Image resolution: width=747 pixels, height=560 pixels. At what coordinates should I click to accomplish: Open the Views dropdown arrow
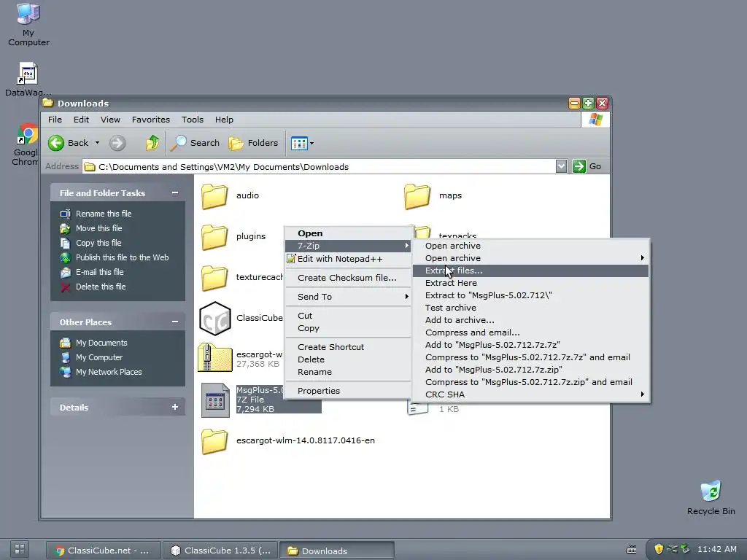pyautogui.click(x=311, y=143)
